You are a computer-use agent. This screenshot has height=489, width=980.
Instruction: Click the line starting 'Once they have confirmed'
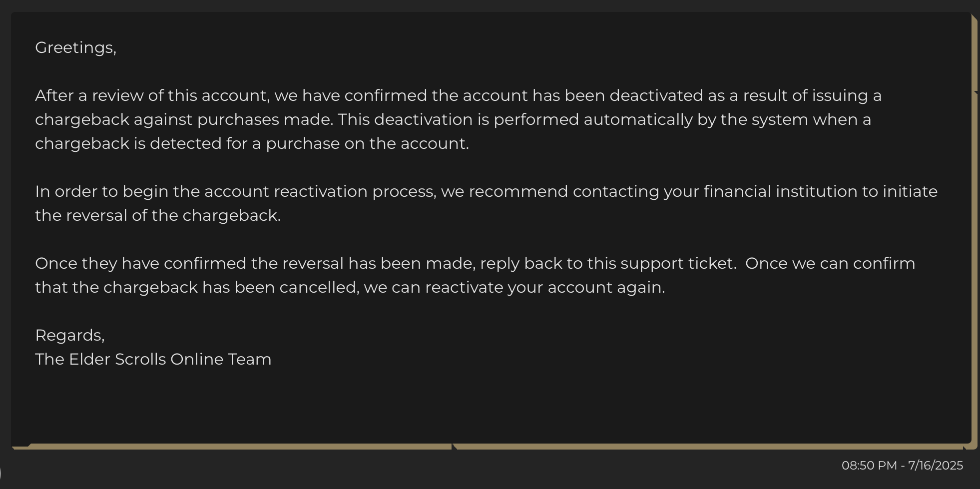coord(475,263)
